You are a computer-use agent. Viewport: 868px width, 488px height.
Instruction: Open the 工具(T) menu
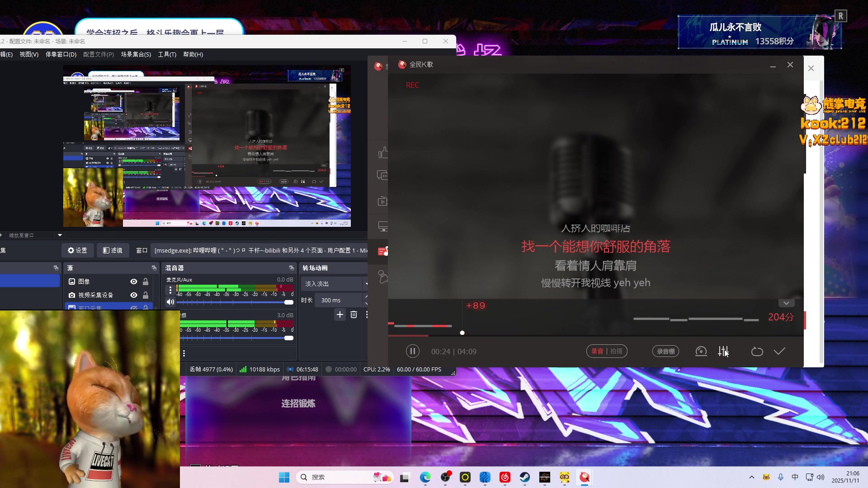(x=167, y=54)
